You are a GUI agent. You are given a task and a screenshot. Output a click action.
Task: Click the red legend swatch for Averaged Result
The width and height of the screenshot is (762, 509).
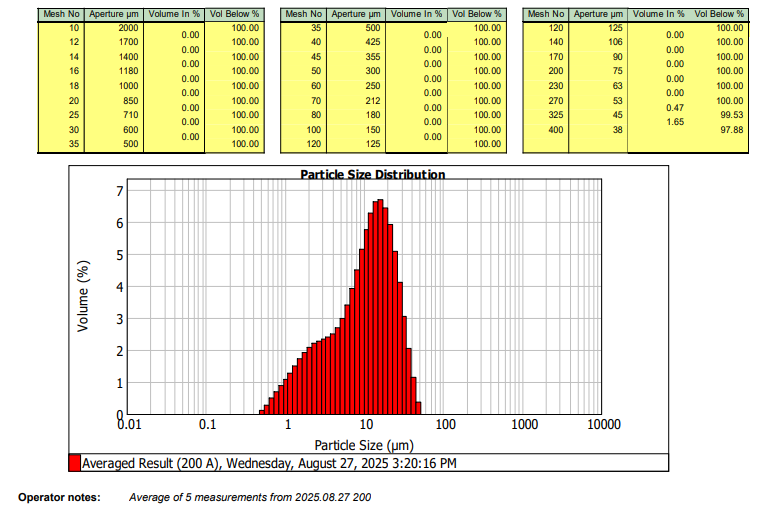click(x=74, y=463)
